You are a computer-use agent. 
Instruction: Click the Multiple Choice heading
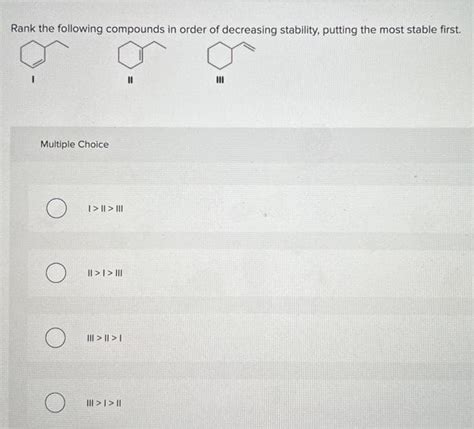pos(74,144)
